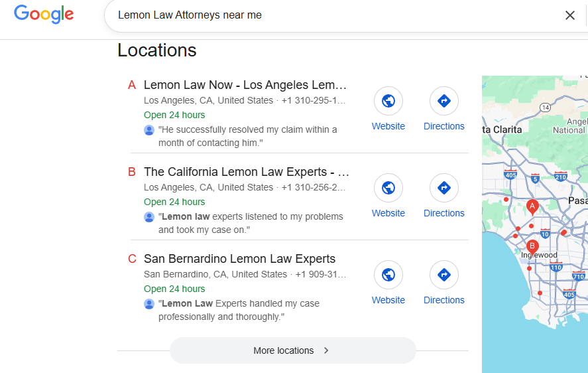This screenshot has height=373, width=588.
Task: Open Website globe for California Lemon Law Experts
Action: [x=388, y=188]
